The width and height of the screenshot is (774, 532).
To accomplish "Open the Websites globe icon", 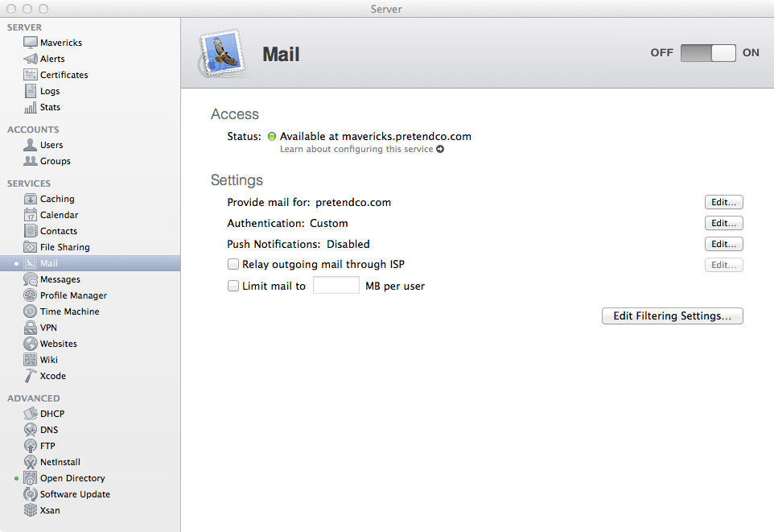I will (30, 344).
